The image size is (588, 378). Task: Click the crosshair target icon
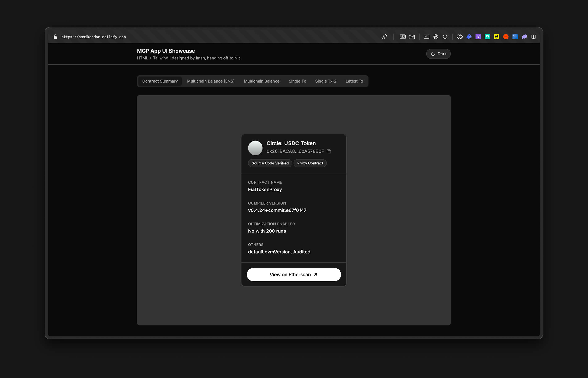tap(445, 37)
